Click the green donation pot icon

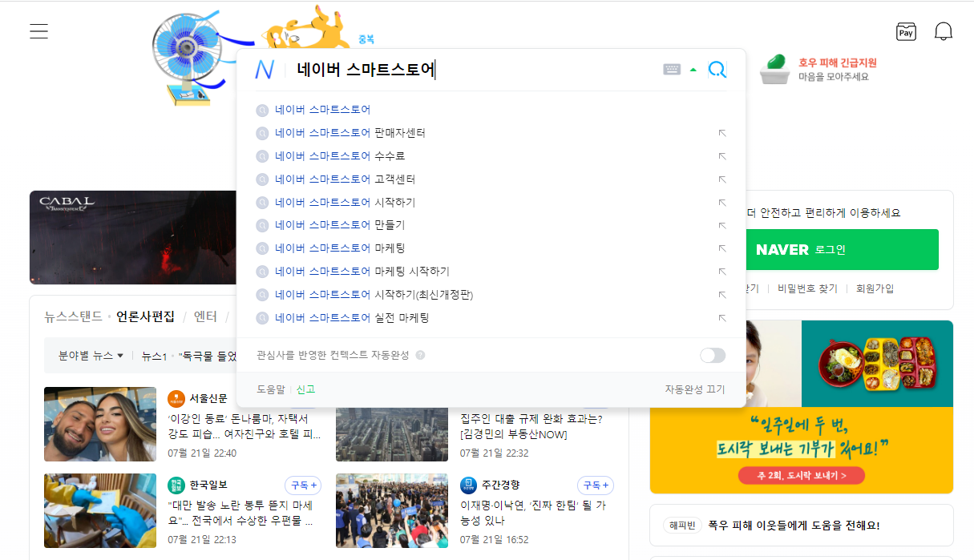pos(775,69)
